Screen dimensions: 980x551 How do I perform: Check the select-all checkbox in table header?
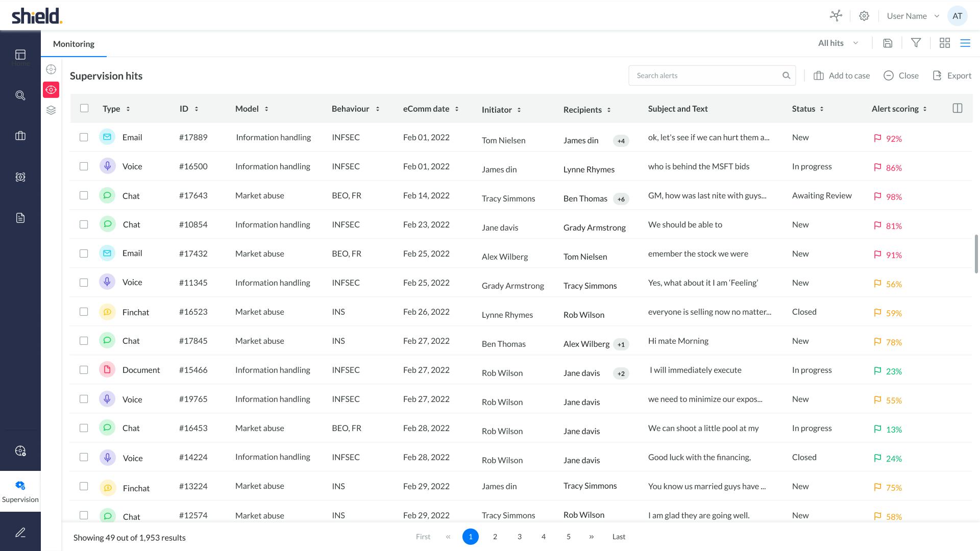84,108
